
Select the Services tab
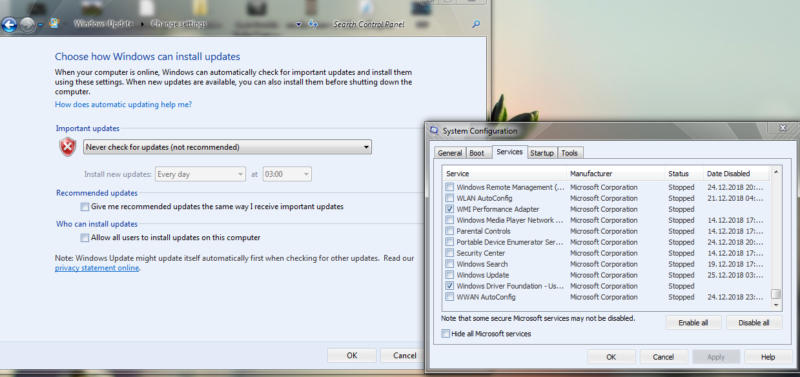coord(509,152)
